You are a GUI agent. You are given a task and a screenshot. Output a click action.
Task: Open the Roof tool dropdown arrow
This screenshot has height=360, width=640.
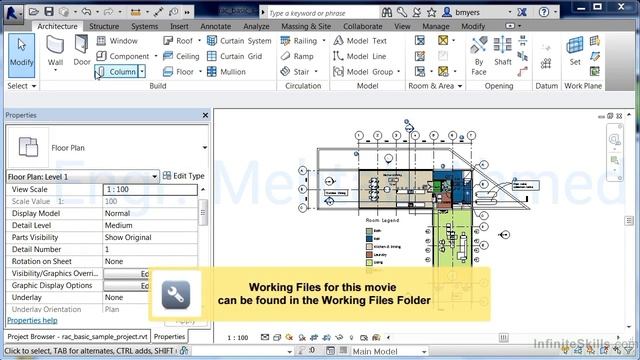(200, 40)
